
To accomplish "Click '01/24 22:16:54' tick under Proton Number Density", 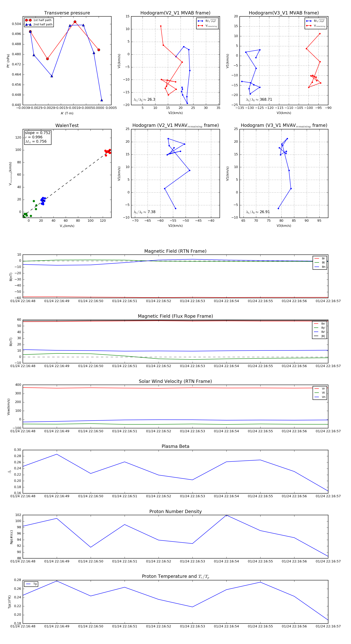I will point(226,561).
